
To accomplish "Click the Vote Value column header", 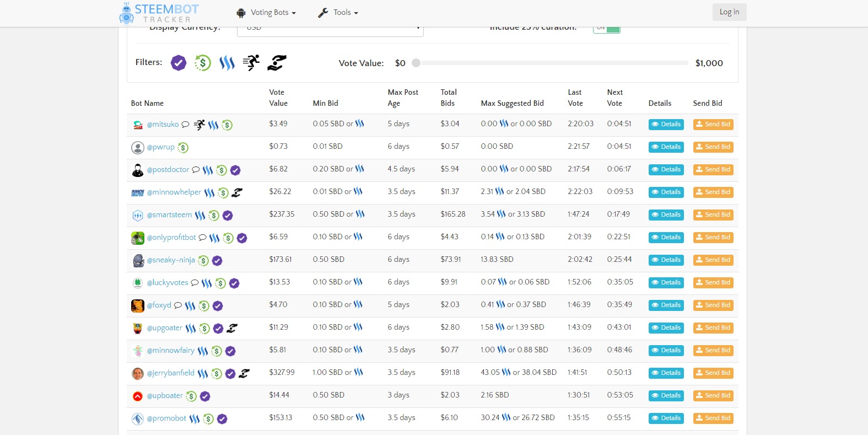I will (278, 98).
